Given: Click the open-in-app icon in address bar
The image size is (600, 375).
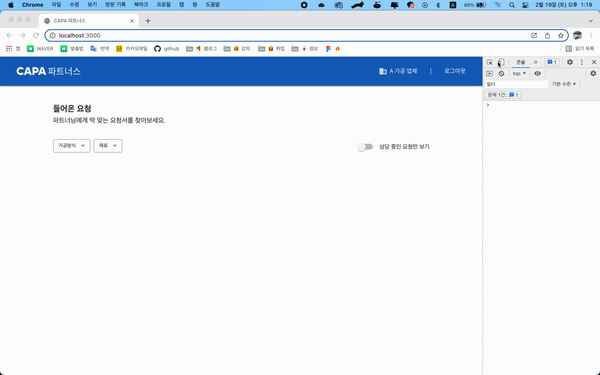Looking at the screenshot, I should pos(534,35).
